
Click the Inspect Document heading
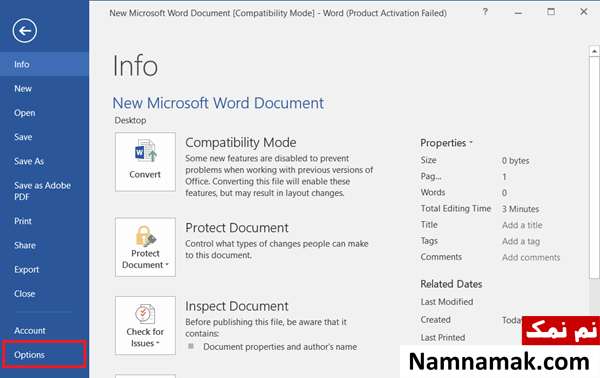pos(236,306)
